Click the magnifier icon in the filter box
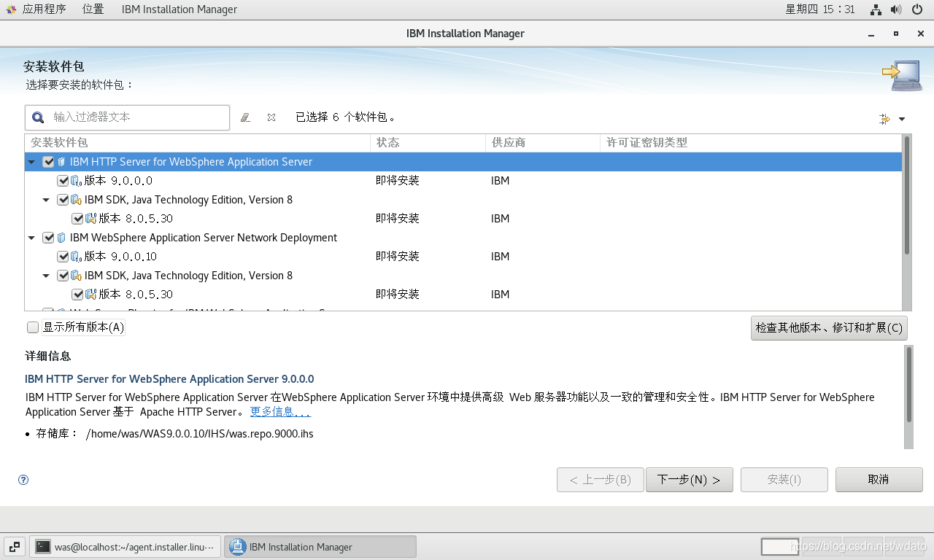The height and width of the screenshot is (560, 934). 38,117
